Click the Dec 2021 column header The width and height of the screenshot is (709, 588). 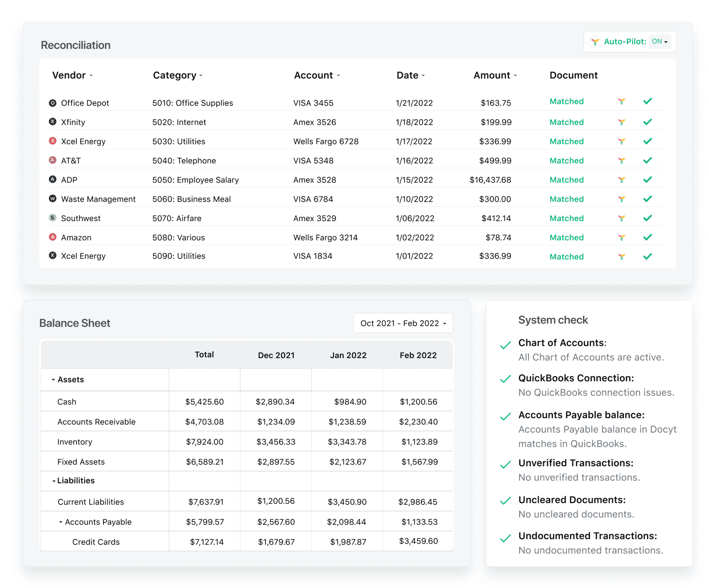(x=276, y=355)
